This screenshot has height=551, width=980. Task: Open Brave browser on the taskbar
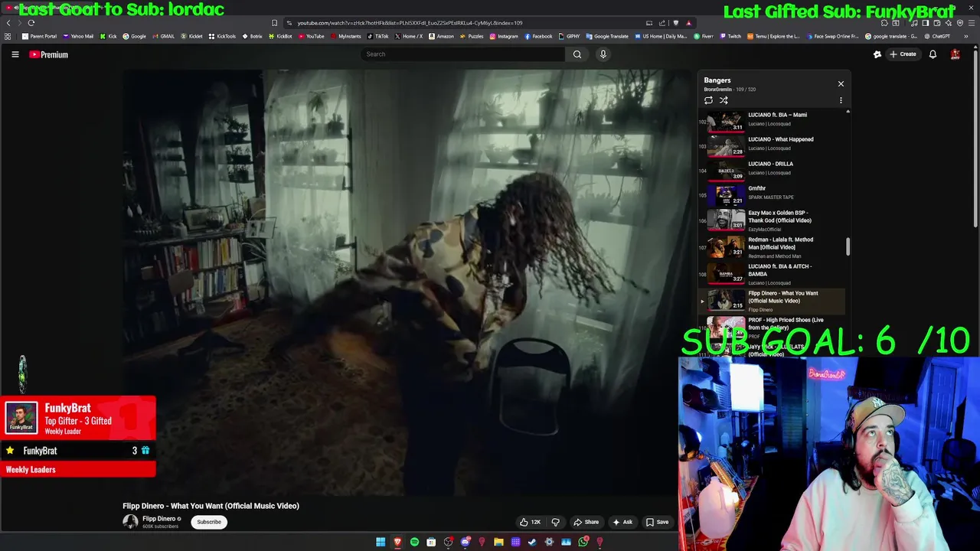pos(397,542)
